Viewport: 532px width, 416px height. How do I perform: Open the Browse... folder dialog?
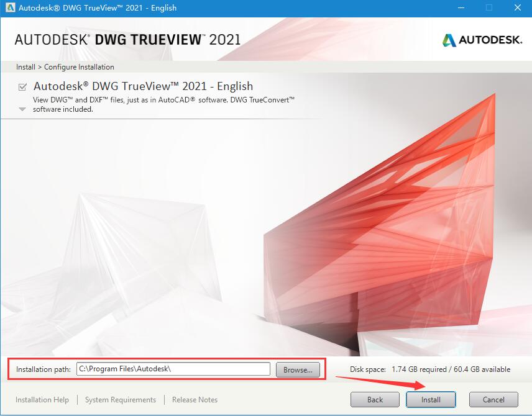coord(298,369)
